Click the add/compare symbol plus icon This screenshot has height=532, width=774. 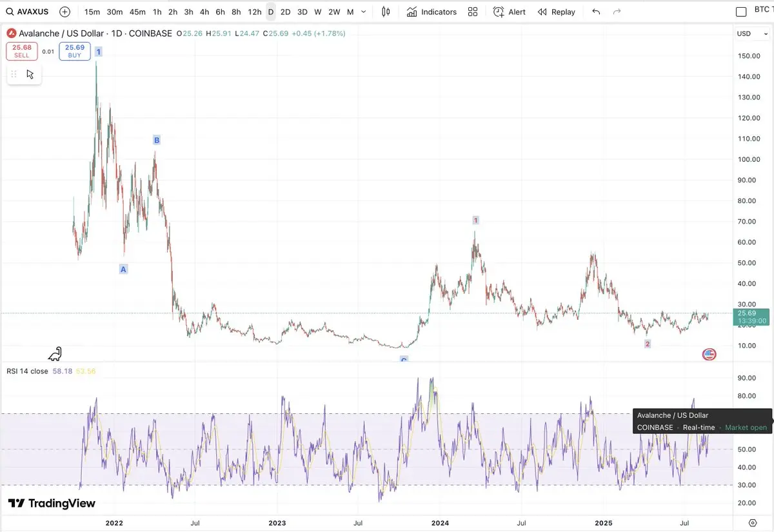click(x=64, y=12)
